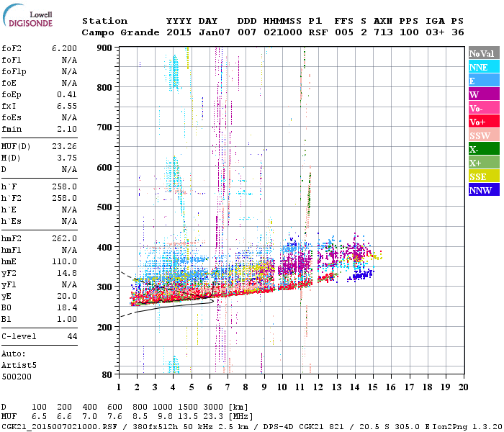Click the time value 021000
Screen dimensions: 504x432
(x=283, y=32)
